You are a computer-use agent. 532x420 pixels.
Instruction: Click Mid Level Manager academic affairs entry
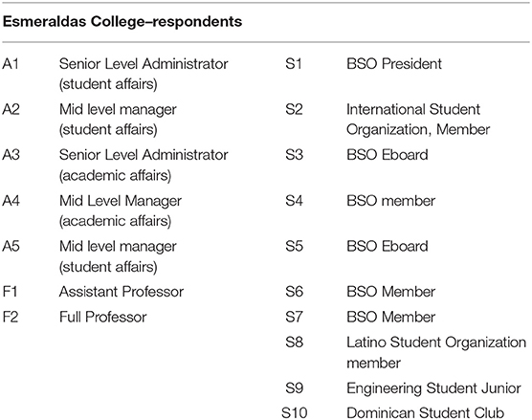coord(121,211)
